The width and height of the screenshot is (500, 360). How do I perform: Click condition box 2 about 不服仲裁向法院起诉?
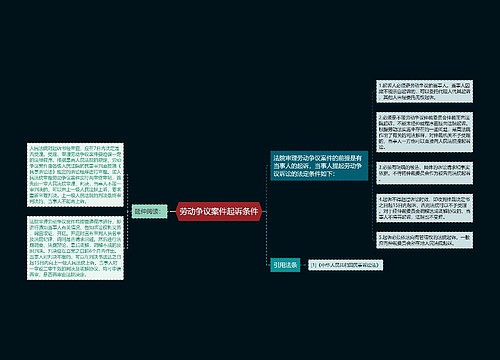point(424,132)
